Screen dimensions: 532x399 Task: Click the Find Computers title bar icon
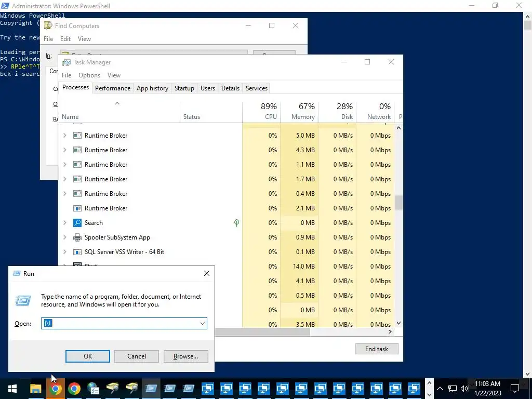(x=48, y=26)
